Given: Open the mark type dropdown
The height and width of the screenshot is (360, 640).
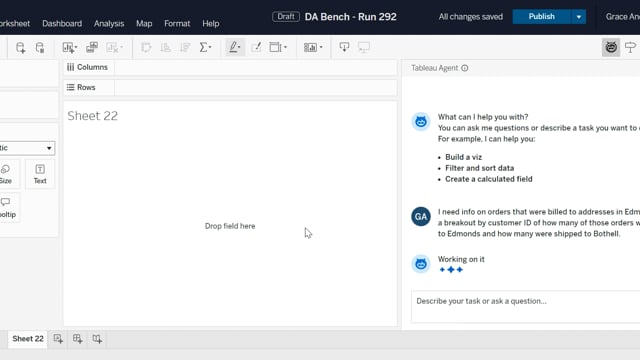Looking at the screenshot, I should (27, 148).
